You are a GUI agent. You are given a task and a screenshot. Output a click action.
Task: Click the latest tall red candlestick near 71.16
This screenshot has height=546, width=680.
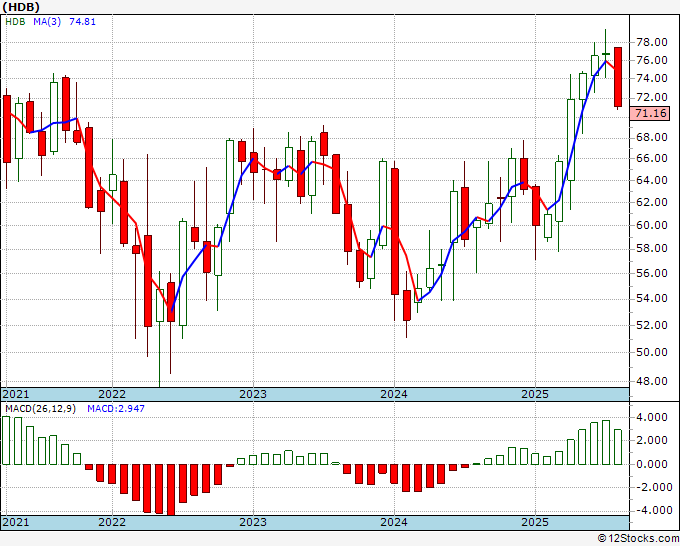coord(618,77)
